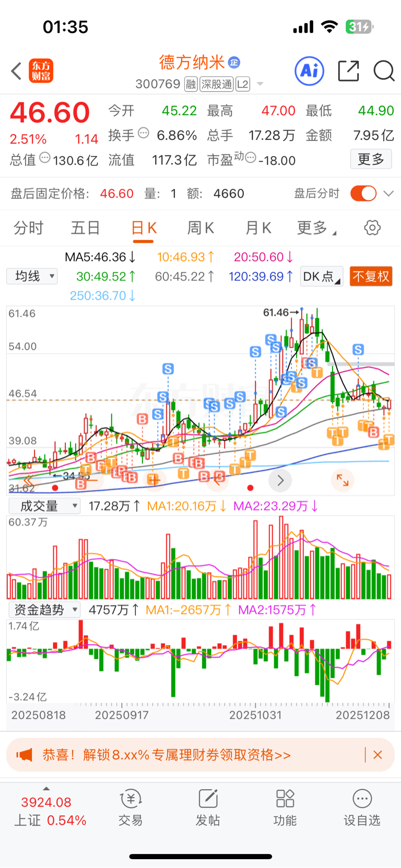This screenshot has height=868, width=401.
Task: Tap the current price 46.60
Action: (50, 112)
